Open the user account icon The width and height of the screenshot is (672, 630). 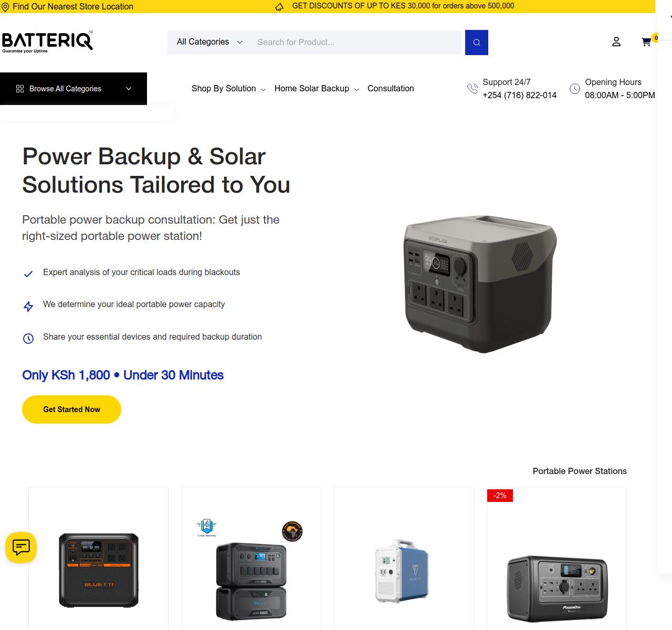click(616, 41)
